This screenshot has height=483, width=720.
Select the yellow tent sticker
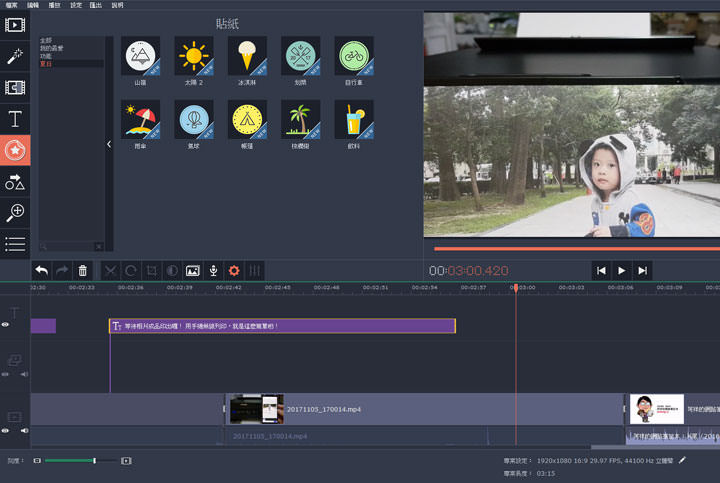click(247, 119)
